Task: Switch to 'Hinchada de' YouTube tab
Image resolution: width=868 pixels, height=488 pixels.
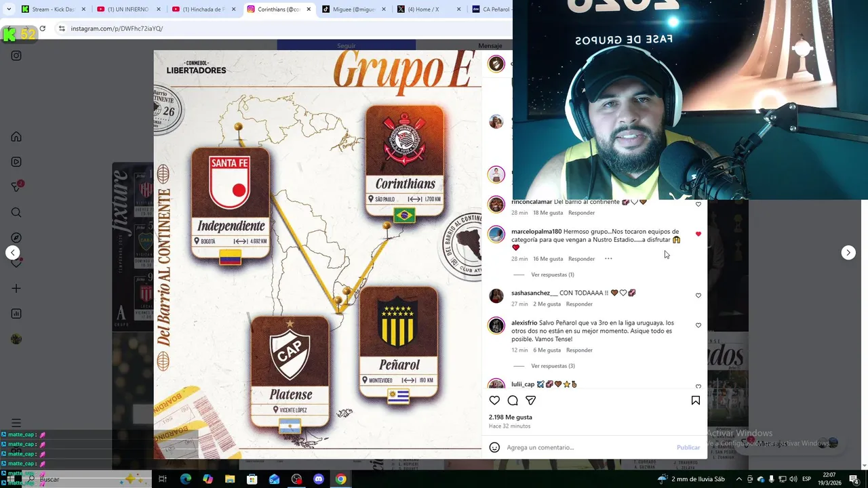Action: click(x=204, y=9)
